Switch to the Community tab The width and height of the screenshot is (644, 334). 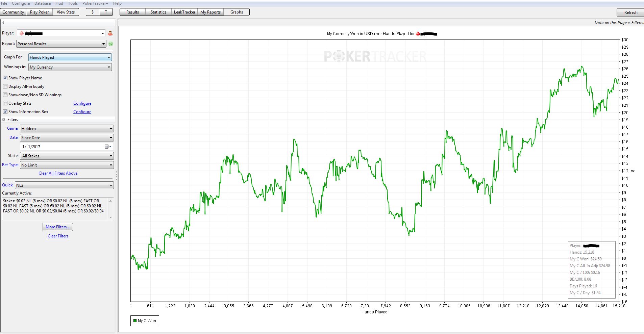click(13, 12)
